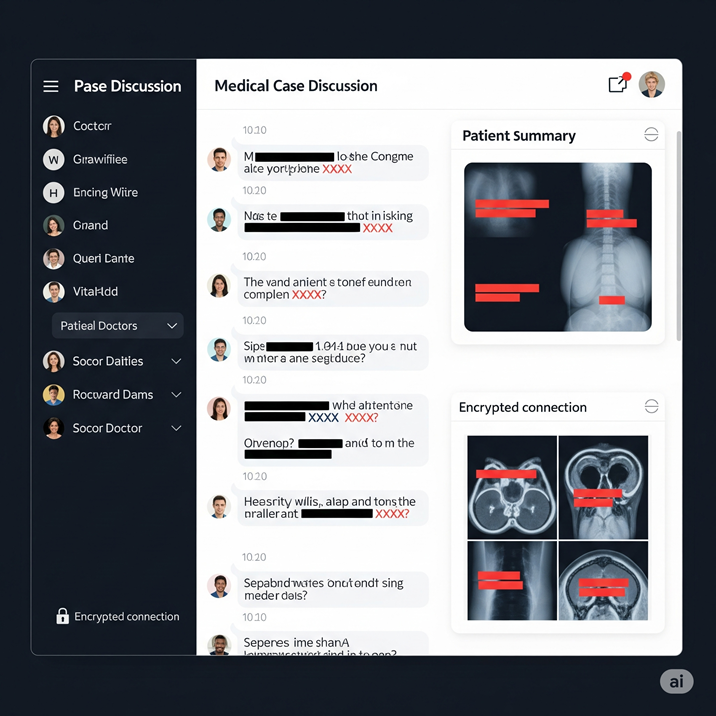This screenshot has width=716, height=716.
Task: Click sender avatar of 'Seperes ime shanA' message
Action: coord(219,645)
